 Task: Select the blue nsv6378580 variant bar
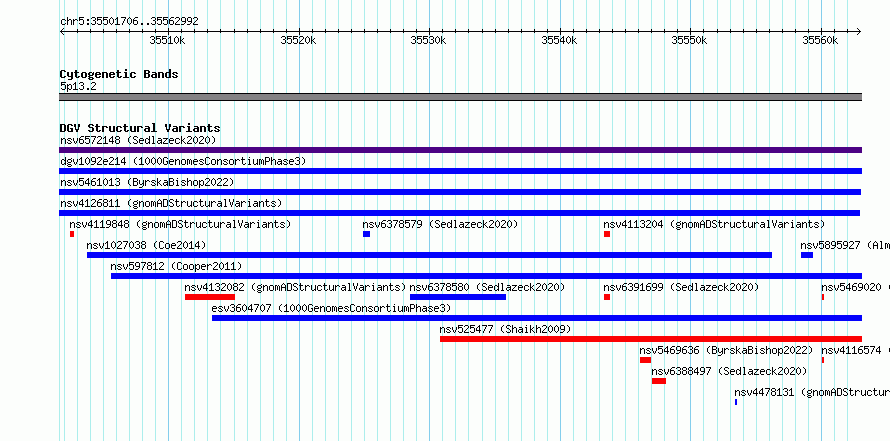pos(457,297)
